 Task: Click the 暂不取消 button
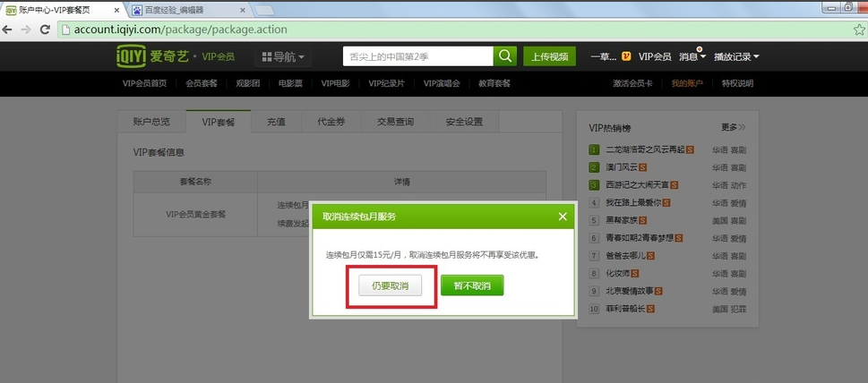pyautogui.click(x=472, y=285)
